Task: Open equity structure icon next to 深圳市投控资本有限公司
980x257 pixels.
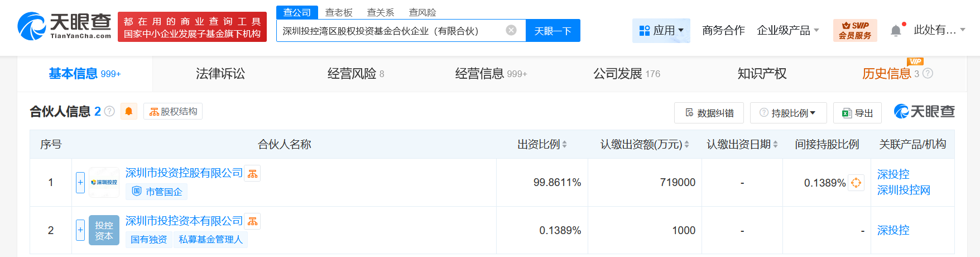Action: (x=253, y=222)
